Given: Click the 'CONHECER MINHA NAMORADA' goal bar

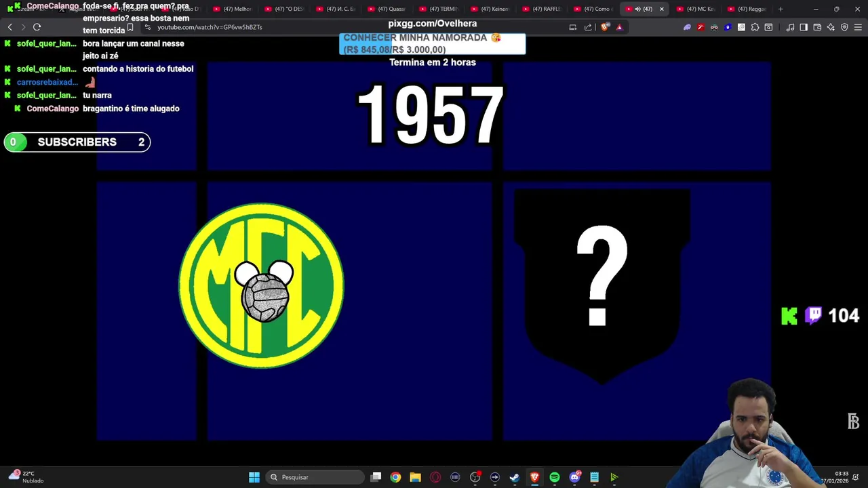Looking at the screenshot, I should 432,43.
